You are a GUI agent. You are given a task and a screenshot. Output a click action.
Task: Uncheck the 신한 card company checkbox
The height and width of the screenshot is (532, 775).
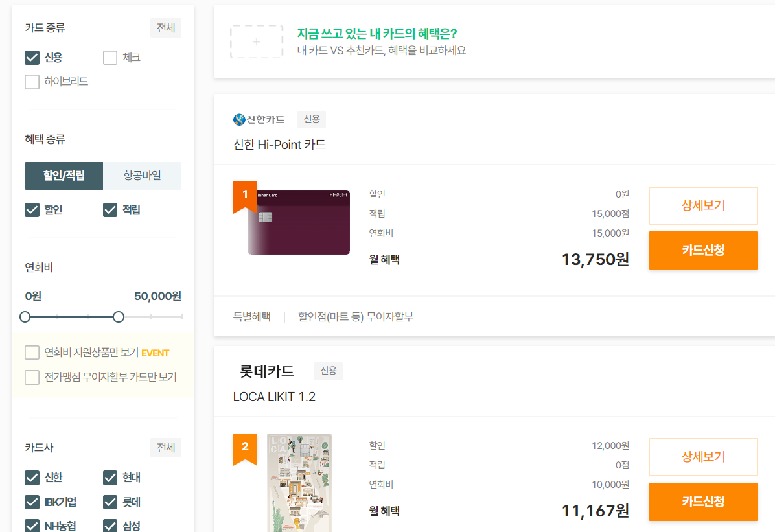click(x=32, y=478)
